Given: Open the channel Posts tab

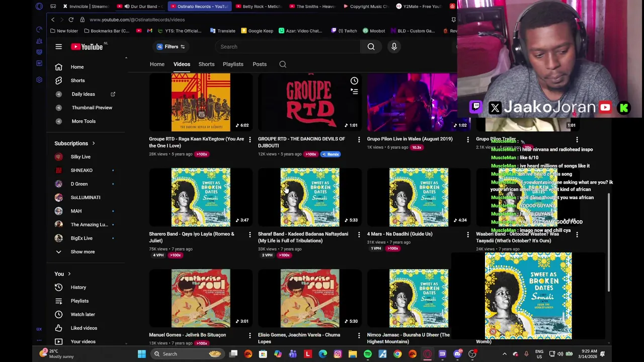Looking at the screenshot, I should pyautogui.click(x=260, y=64).
